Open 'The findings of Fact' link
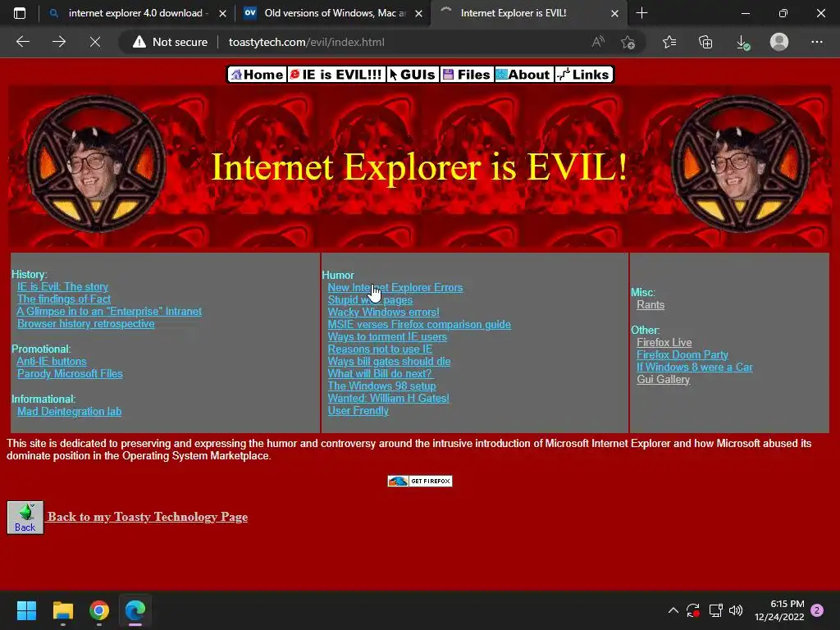Image resolution: width=840 pixels, height=630 pixels. tap(64, 299)
